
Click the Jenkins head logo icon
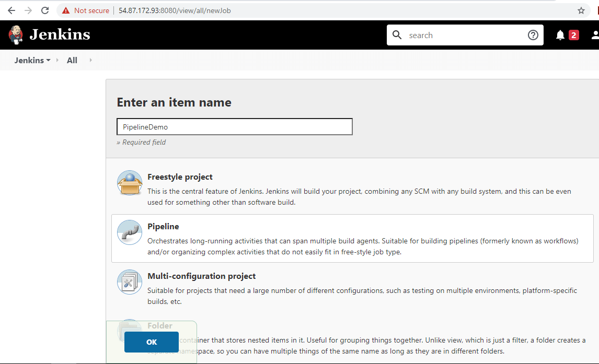click(15, 34)
